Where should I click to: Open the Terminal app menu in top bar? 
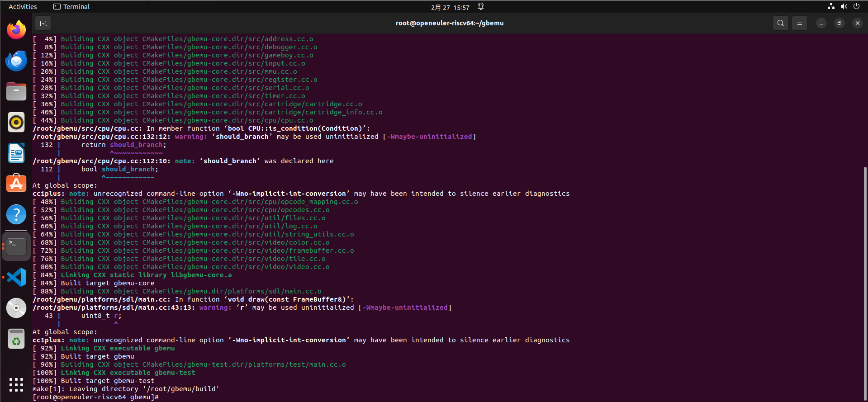click(x=71, y=7)
